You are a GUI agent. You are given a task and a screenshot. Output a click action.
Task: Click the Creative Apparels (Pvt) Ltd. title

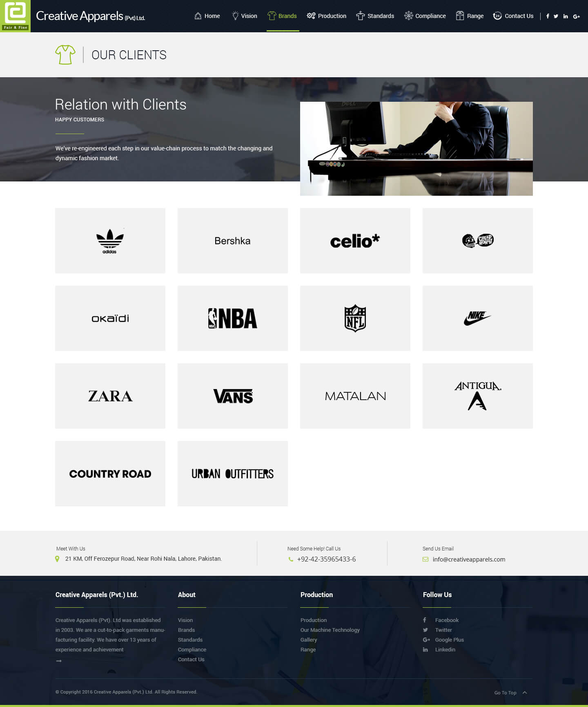click(x=90, y=16)
